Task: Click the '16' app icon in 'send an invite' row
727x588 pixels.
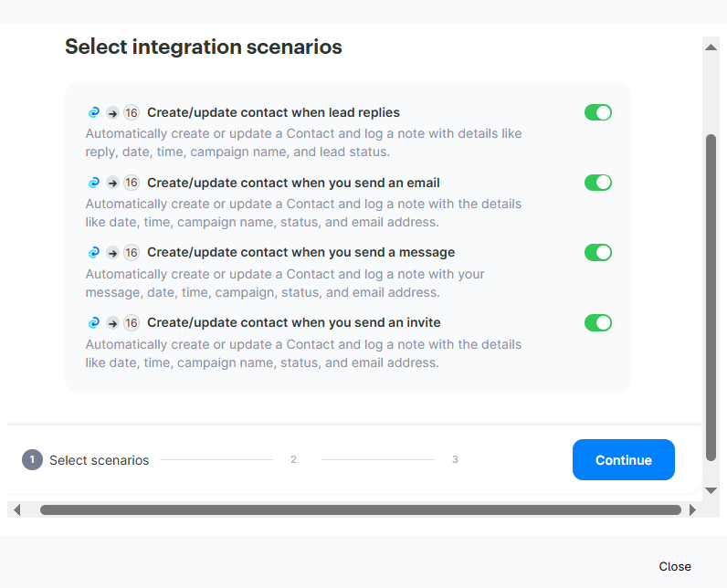Action: point(132,322)
